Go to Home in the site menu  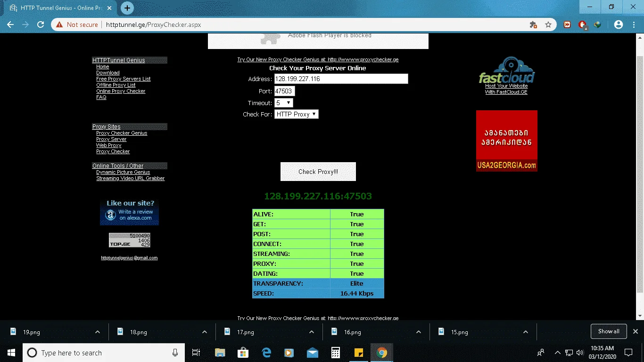coord(103,67)
